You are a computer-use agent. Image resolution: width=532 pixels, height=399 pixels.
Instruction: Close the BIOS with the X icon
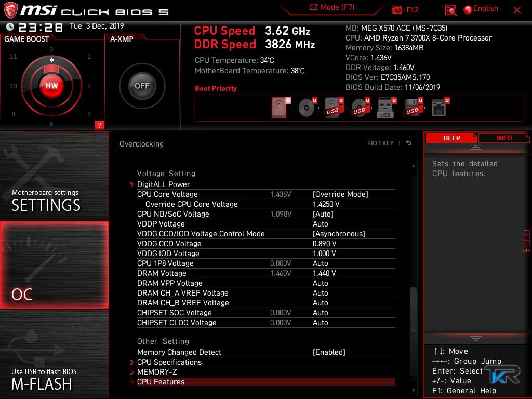click(x=517, y=10)
